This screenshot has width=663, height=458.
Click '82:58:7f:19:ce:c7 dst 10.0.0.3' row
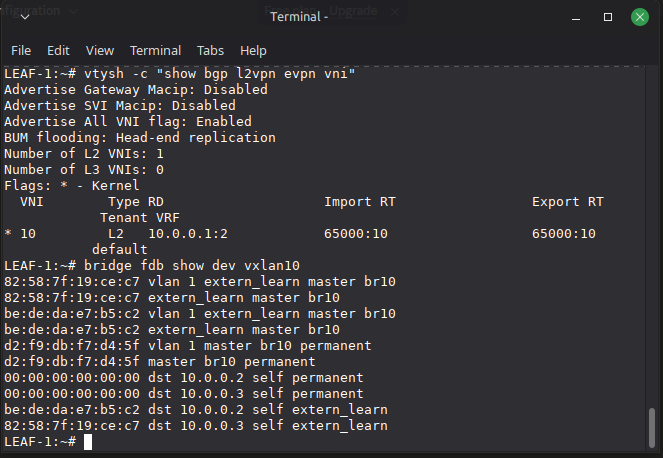coord(196,426)
